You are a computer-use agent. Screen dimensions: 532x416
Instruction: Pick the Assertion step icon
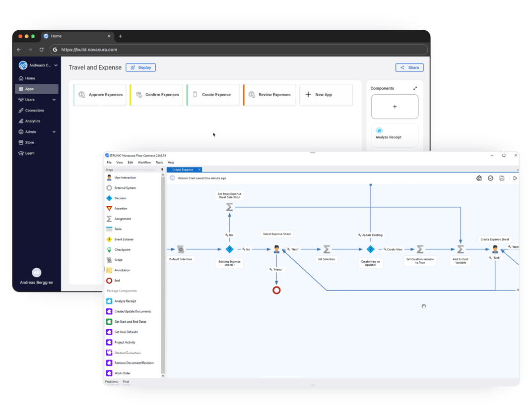109,208
